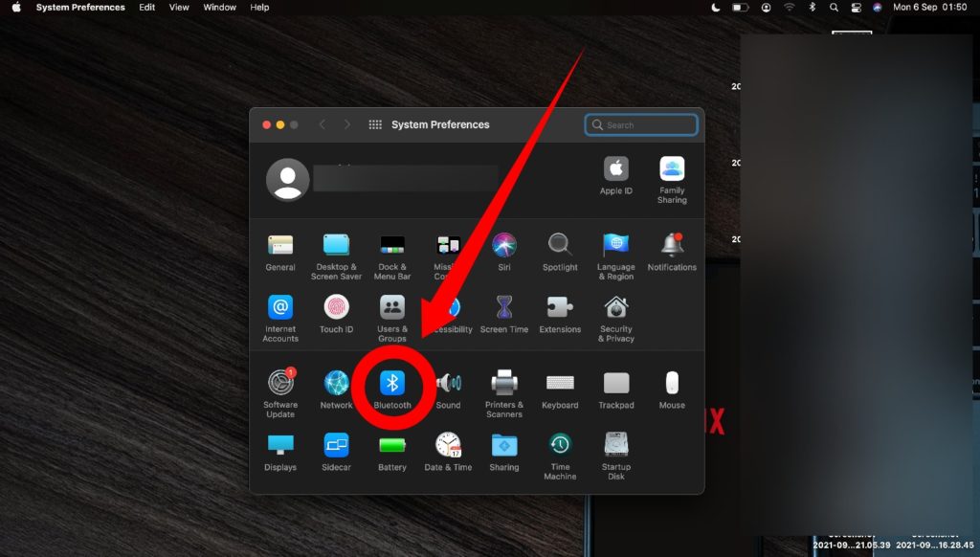Open Wi-Fi status in the menu bar
Image resolution: width=980 pixels, height=557 pixels.
coord(790,8)
